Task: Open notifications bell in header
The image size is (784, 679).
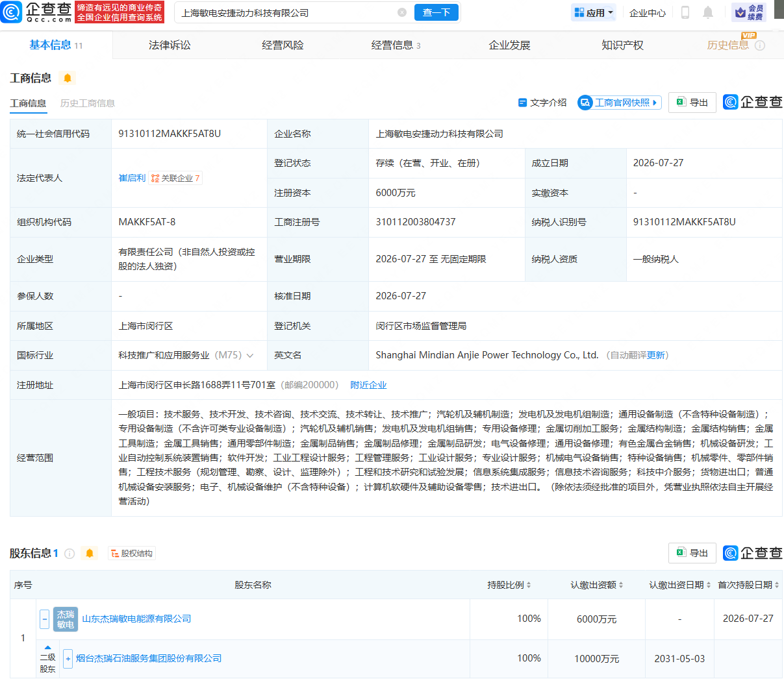Action: (x=708, y=12)
